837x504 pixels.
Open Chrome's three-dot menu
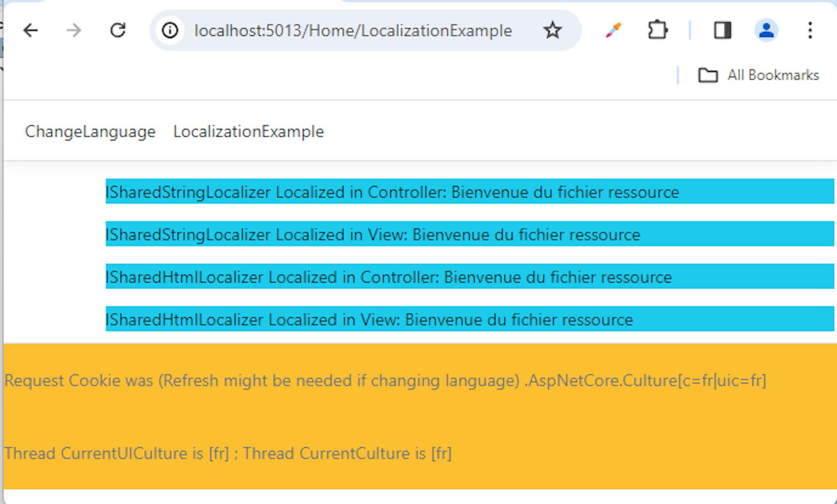click(810, 30)
